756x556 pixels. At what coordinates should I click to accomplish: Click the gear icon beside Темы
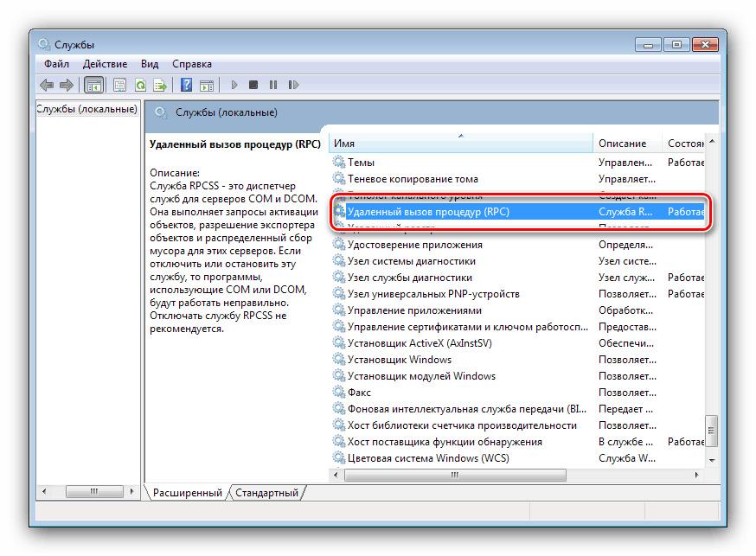pos(339,162)
